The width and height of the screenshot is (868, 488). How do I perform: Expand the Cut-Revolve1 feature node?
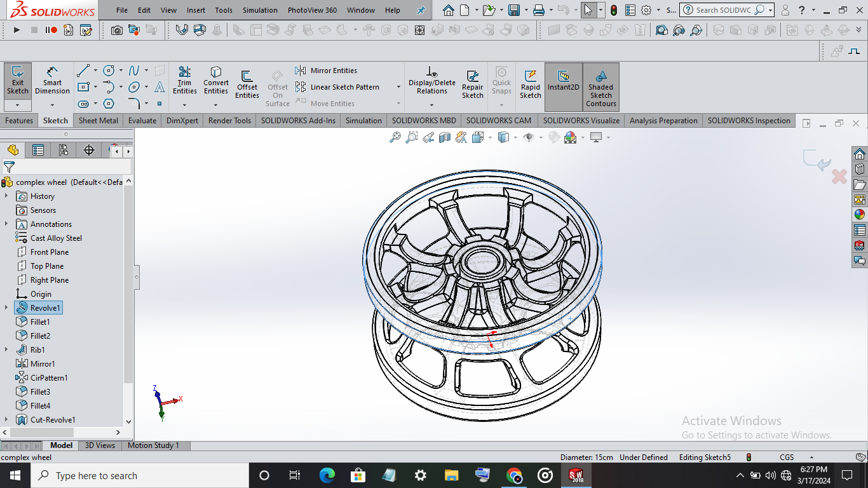tap(7, 420)
